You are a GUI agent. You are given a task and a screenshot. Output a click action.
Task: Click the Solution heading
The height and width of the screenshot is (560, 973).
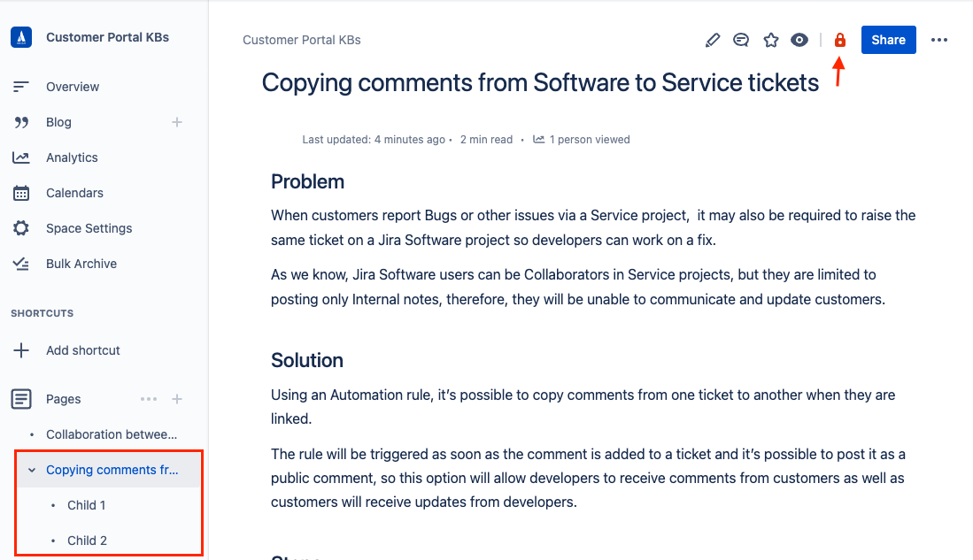[x=306, y=360]
